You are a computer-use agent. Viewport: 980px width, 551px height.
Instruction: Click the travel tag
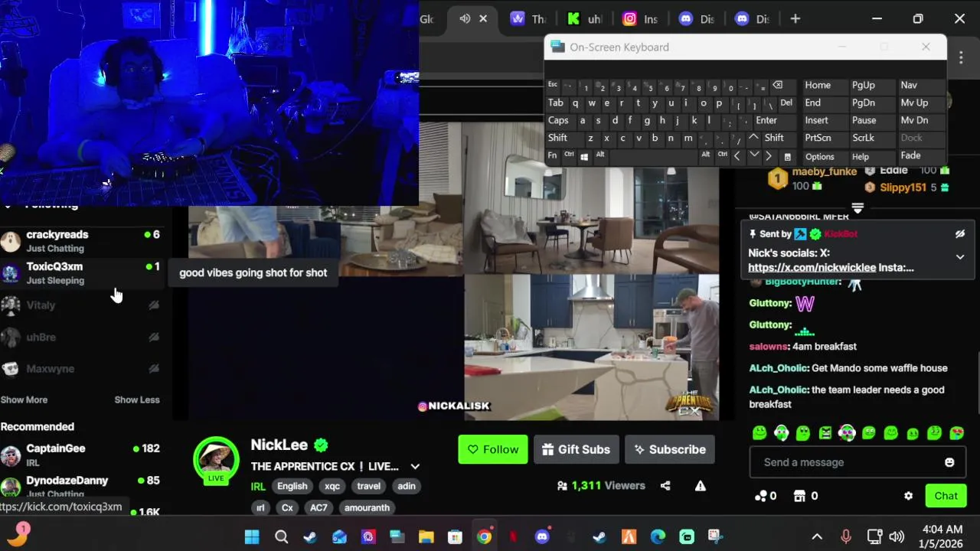click(368, 486)
